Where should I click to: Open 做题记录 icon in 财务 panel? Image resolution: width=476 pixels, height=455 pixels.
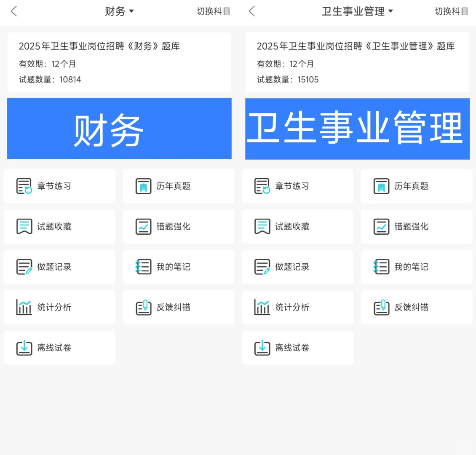tap(24, 267)
